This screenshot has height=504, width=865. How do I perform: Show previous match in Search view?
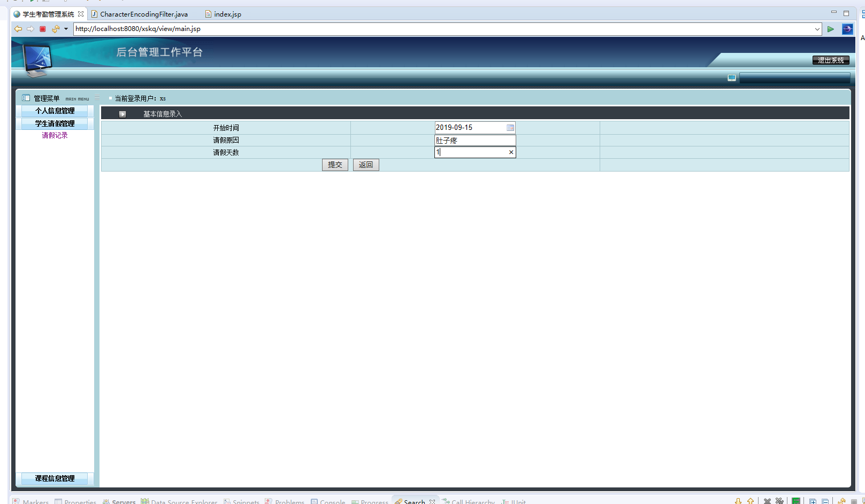(x=751, y=501)
